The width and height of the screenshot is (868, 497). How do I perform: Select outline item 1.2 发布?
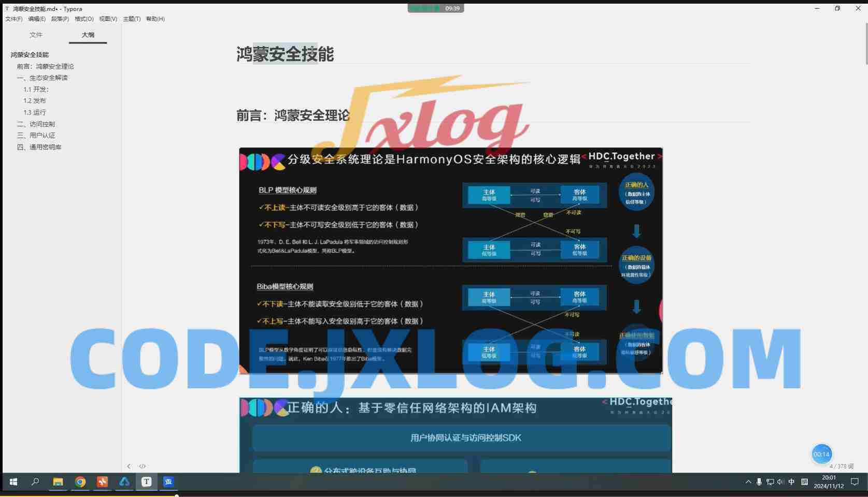click(x=35, y=100)
